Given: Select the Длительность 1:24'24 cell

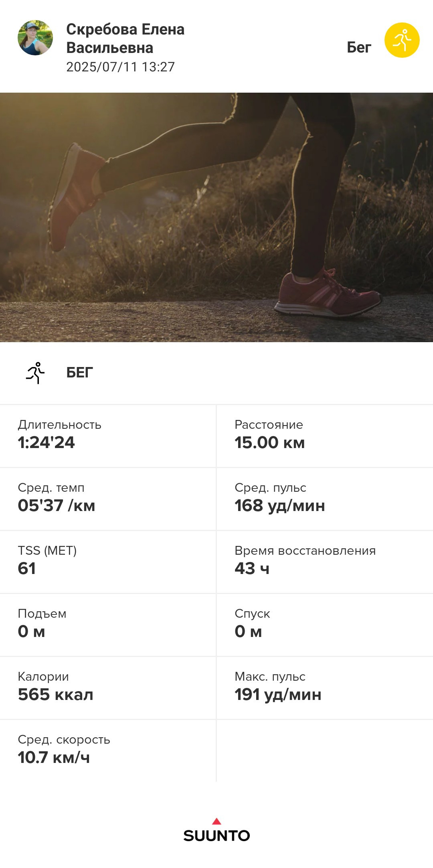Looking at the screenshot, I should (x=108, y=436).
